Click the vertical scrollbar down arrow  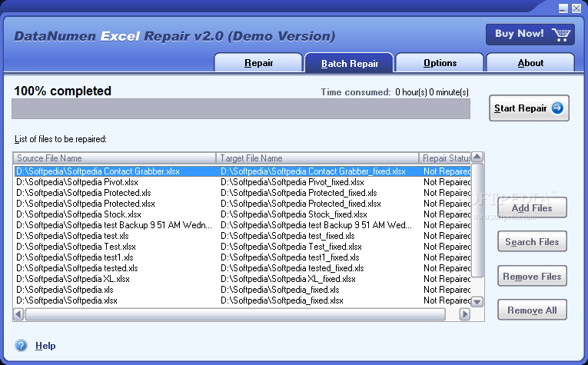coord(477,301)
